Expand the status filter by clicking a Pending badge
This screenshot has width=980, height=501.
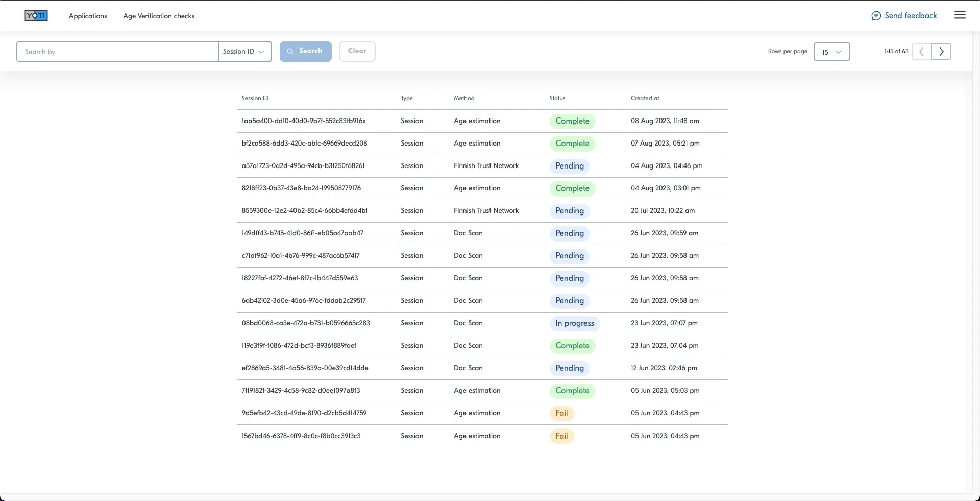coord(570,166)
